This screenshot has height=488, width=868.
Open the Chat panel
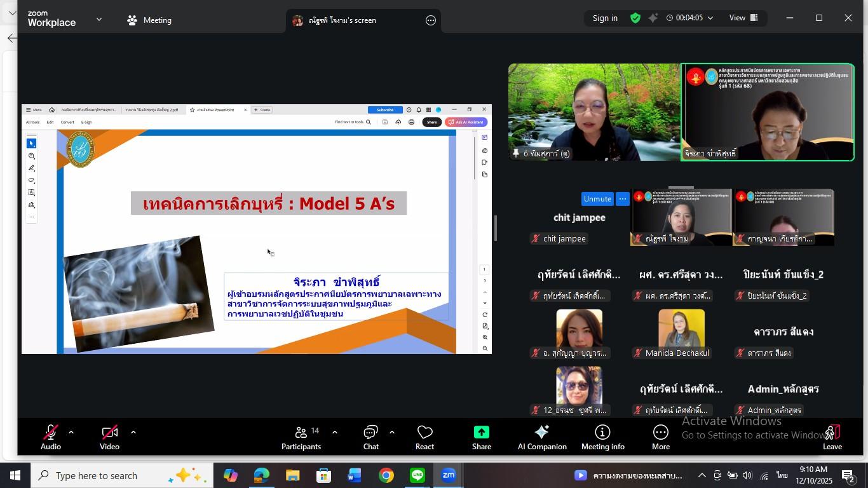click(371, 438)
